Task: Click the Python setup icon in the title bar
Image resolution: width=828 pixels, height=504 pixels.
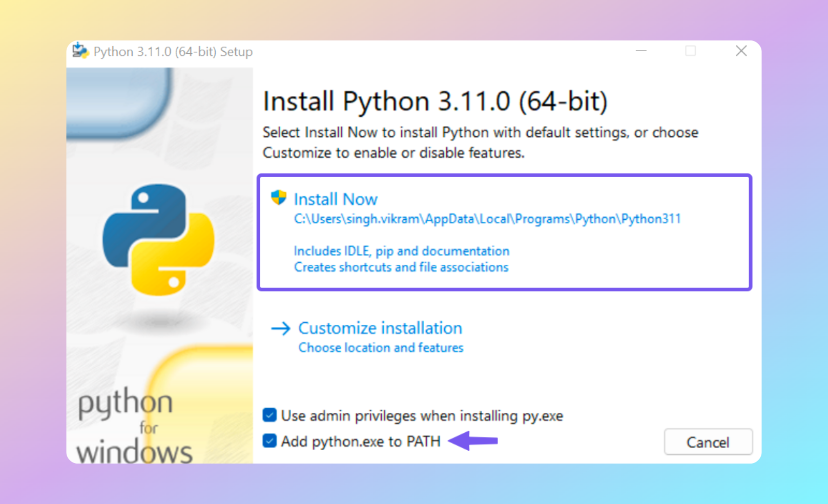Action: coord(80,51)
